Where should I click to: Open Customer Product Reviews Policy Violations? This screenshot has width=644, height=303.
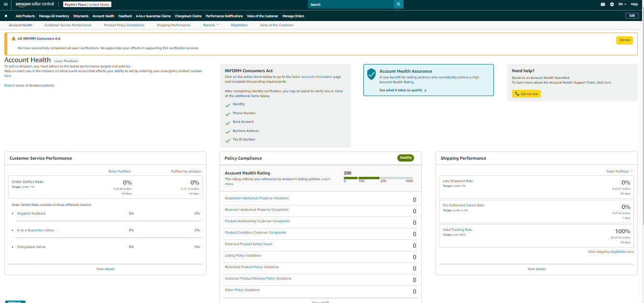pyautogui.click(x=258, y=279)
